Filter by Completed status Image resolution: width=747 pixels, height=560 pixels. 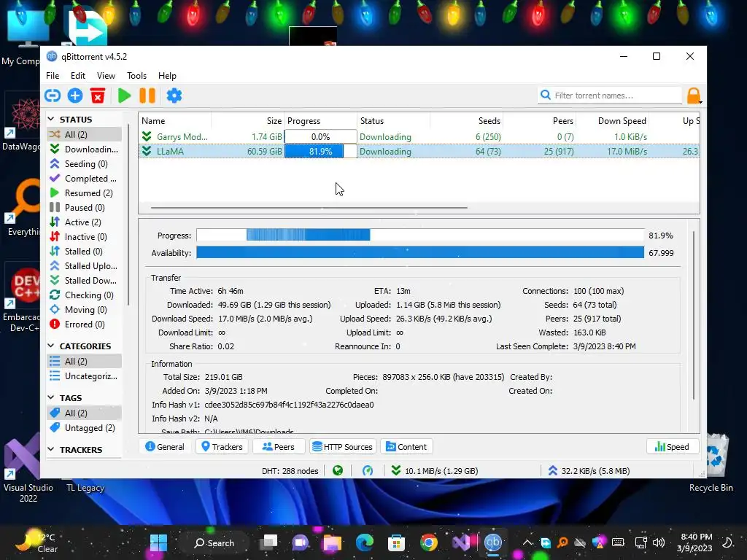(85, 179)
